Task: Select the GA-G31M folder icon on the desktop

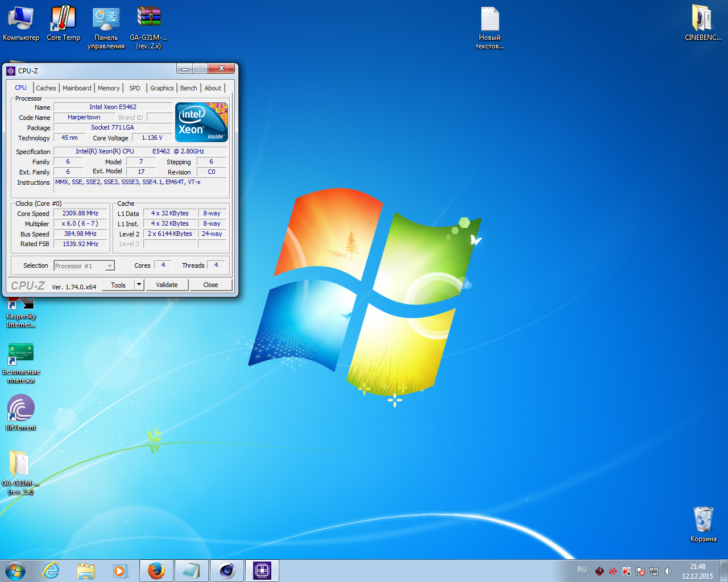Action: click(20, 472)
